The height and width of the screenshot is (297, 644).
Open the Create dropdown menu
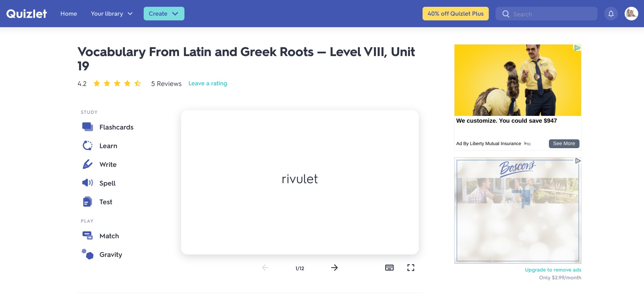(x=164, y=14)
